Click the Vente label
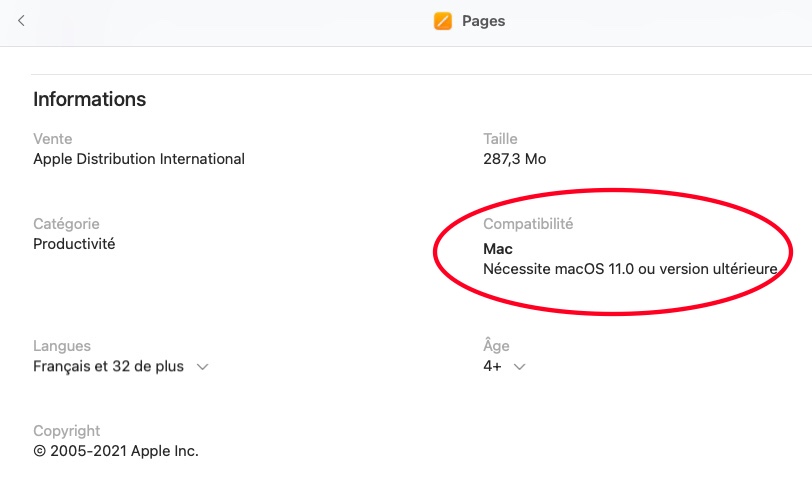 [x=53, y=139]
